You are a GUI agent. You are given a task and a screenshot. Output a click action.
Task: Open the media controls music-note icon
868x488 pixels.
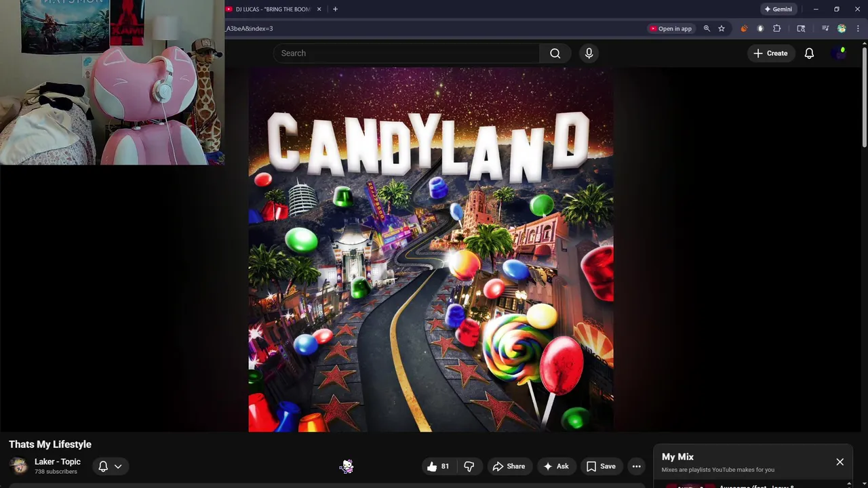(x=825, y=28)
